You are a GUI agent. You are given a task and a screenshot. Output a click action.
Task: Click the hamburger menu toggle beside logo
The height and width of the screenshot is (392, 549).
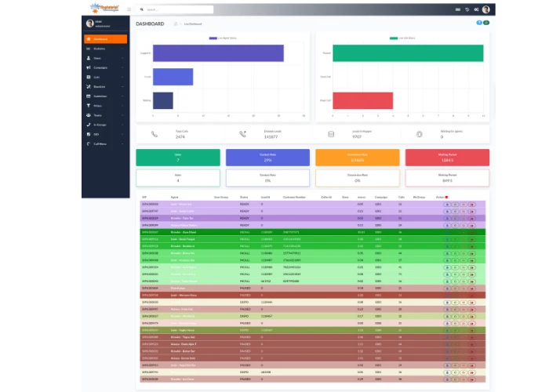(x=129, y=9)
